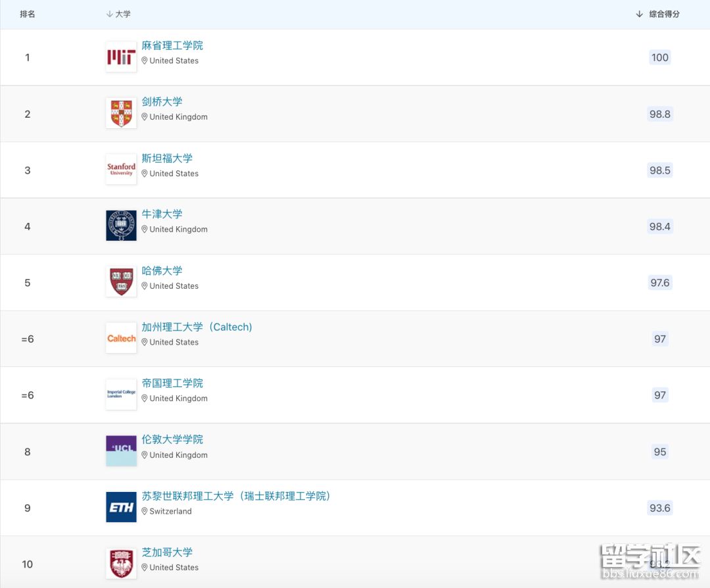
Task: Open 斯坦福大学 university link
Action: [166, 158]
